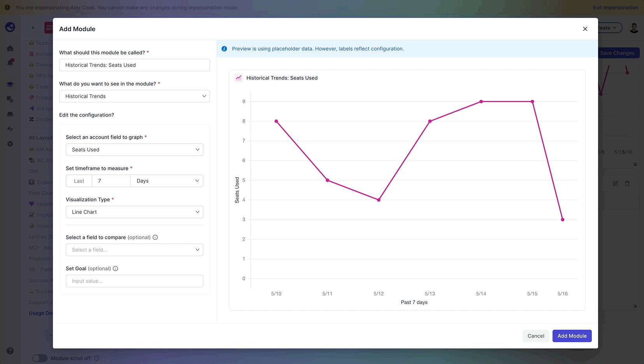
Task: Click the blue info icon in the preview banner
Action: 224,49
